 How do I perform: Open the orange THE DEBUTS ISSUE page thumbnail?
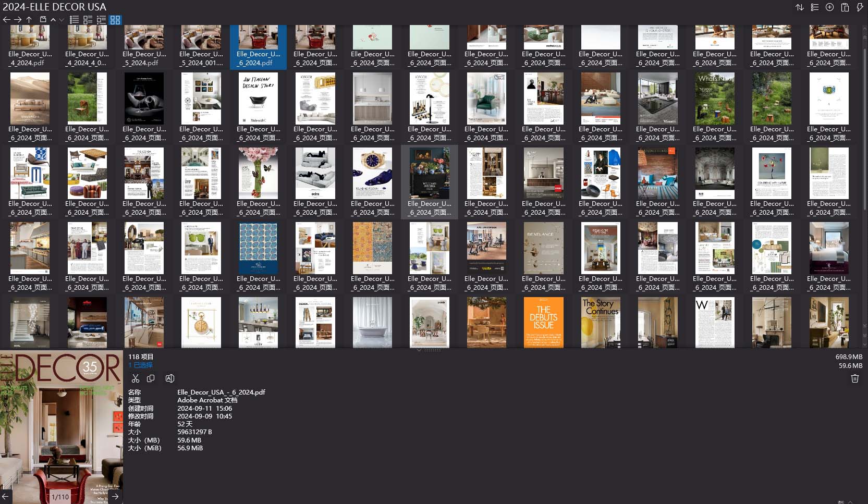[543, 322]
